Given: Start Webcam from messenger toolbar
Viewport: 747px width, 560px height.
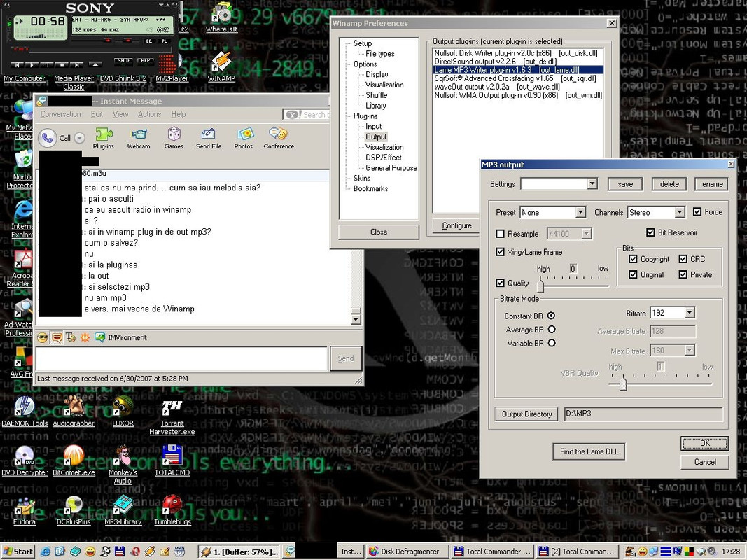Looking at the screenshot, I should click(138, 138).
